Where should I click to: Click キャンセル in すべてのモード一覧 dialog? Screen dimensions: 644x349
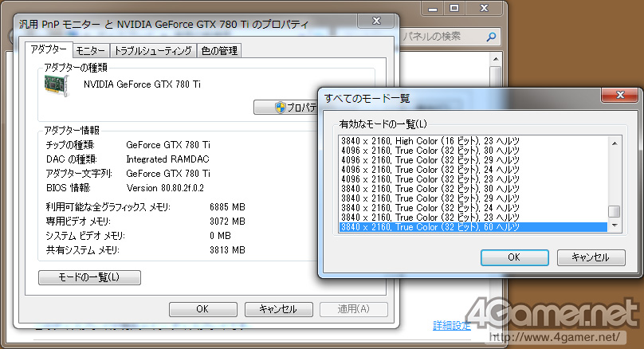click(x=591, y=257)
